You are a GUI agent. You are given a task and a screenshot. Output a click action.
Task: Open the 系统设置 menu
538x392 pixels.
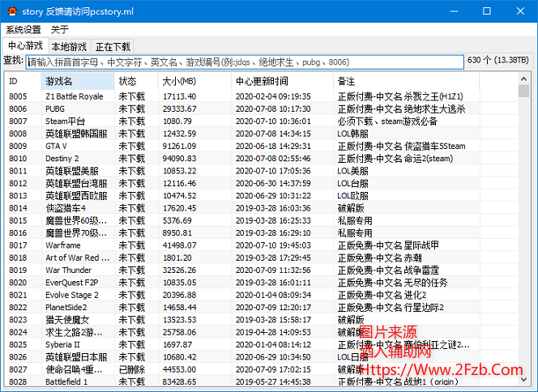tap(23, 30)
